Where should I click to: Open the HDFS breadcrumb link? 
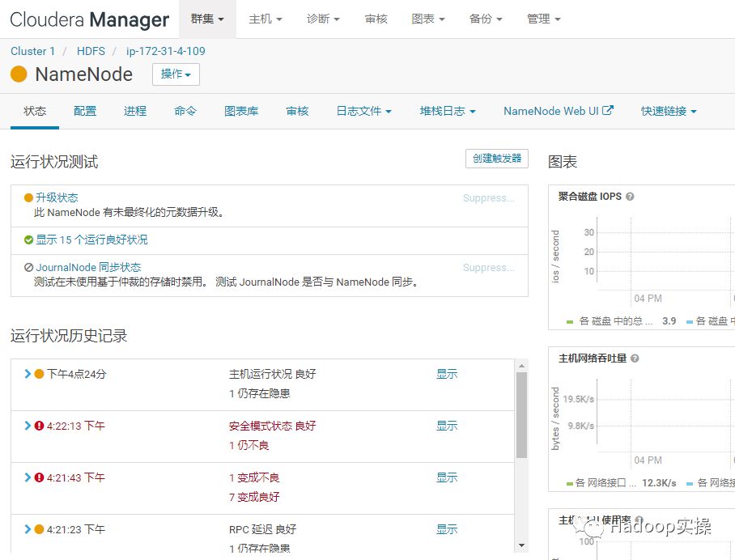click(91, 51)
